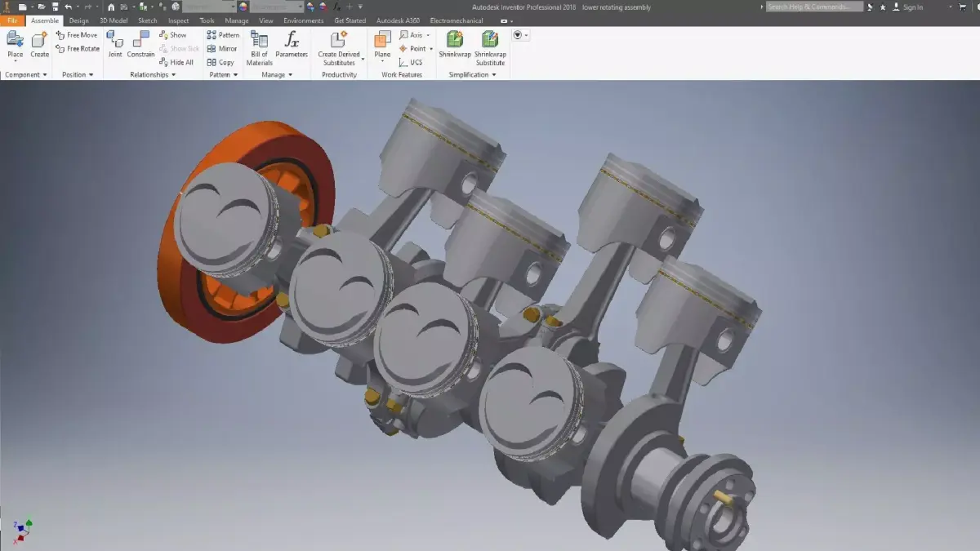Open the Axis dropdown arrow
The image size is (980, 551).
(429, 35)
